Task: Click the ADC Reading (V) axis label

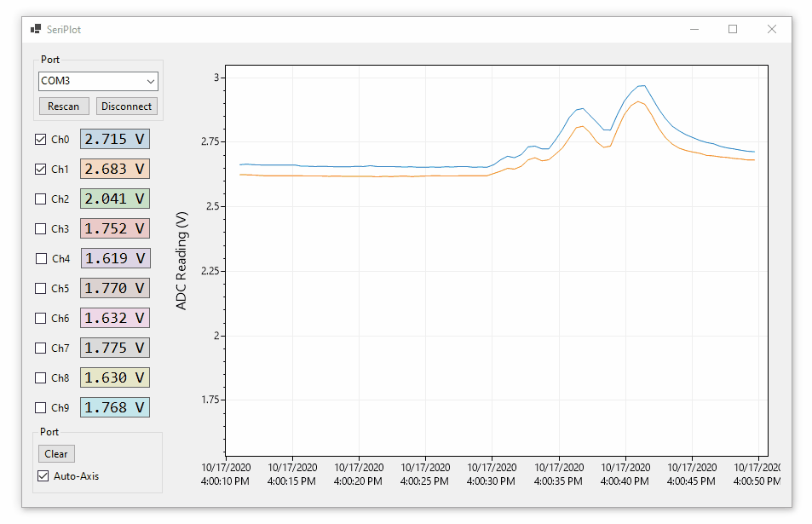Action: tap(181, 261)
